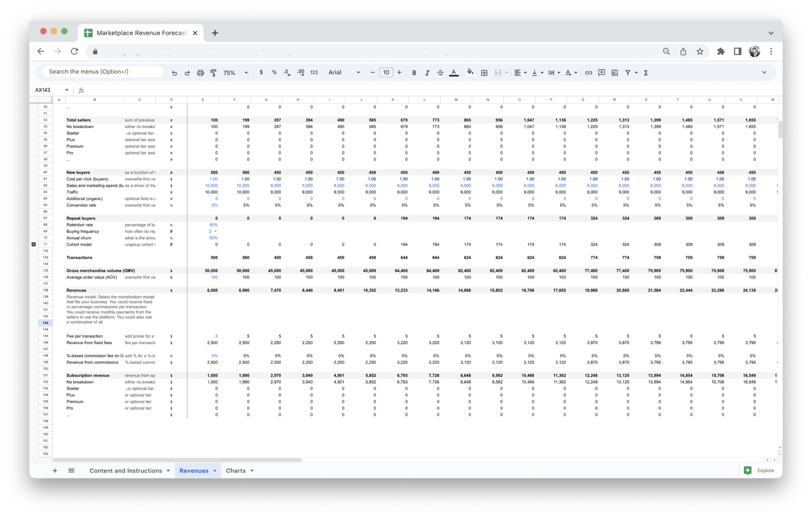Viewport: 812px width, 517px height.
Task: Open the Revenues sheet tab menu
Action: 215,471
